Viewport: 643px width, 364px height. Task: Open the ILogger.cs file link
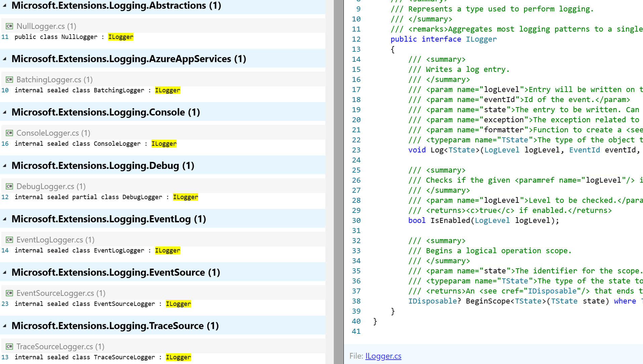coord(383,356)
